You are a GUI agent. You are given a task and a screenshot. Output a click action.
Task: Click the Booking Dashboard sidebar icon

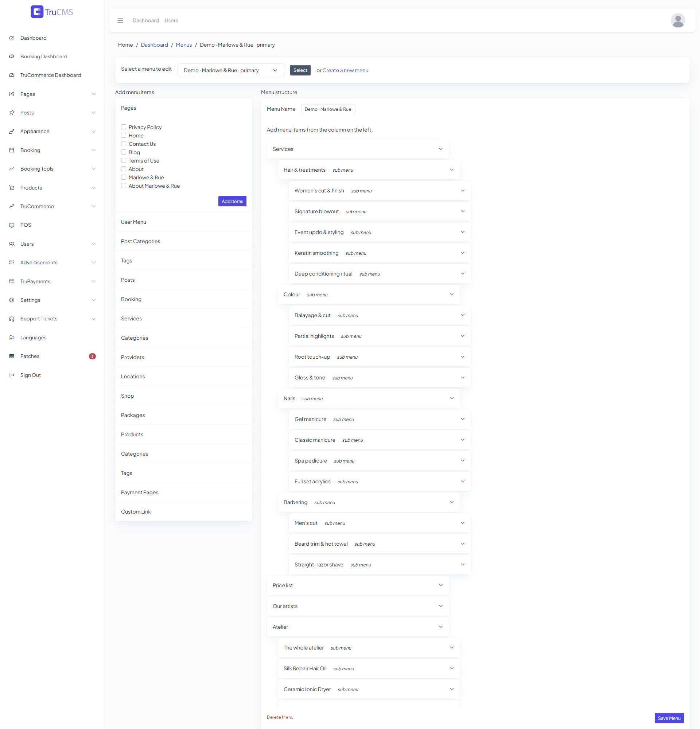click(x=12, y=56)
